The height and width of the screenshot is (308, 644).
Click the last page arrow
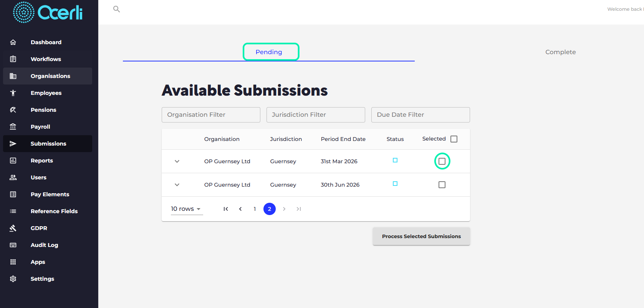(x=299, y=209)
